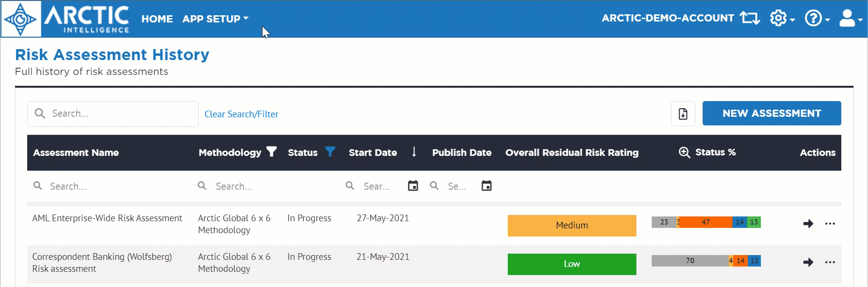Viewport: 868px width, 287px height.
Task: Click the Clear Search/Filter link
Action: [242, 114]
